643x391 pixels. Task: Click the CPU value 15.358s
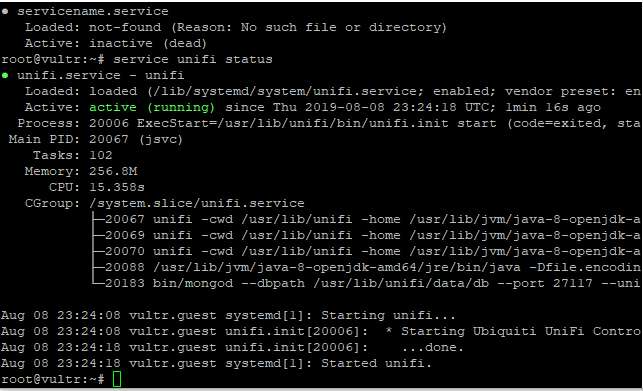tap(117, 187)
